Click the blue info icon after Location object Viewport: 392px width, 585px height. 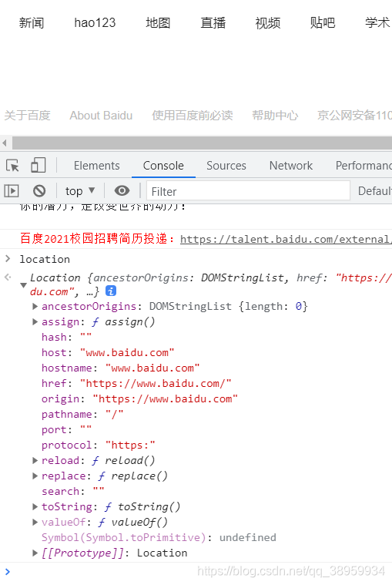pyautogui.click(x=111, y=291)
